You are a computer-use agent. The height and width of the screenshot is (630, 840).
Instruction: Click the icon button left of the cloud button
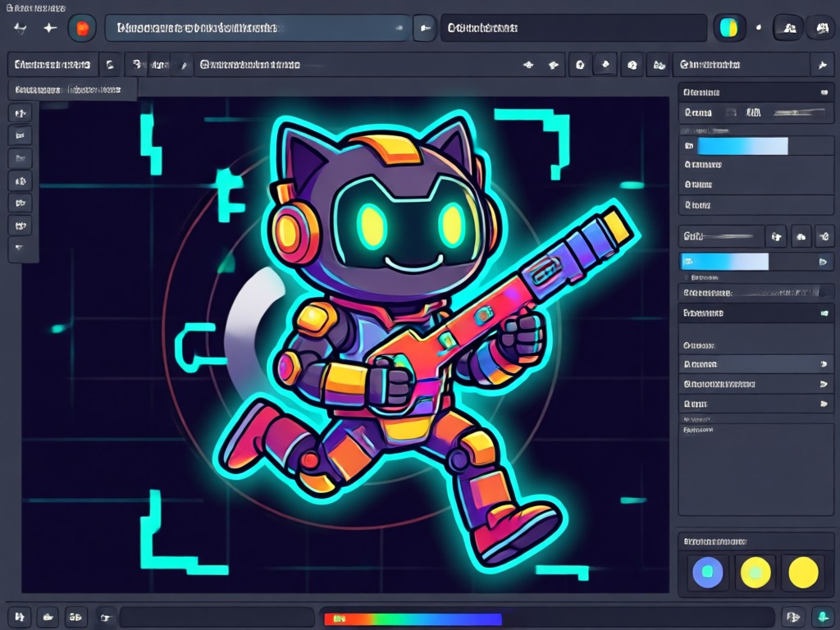click(x=776, y=236)
